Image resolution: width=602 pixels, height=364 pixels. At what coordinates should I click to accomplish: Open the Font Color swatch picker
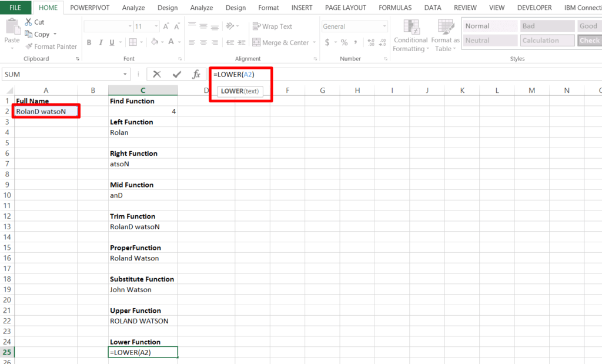point(172,42)
